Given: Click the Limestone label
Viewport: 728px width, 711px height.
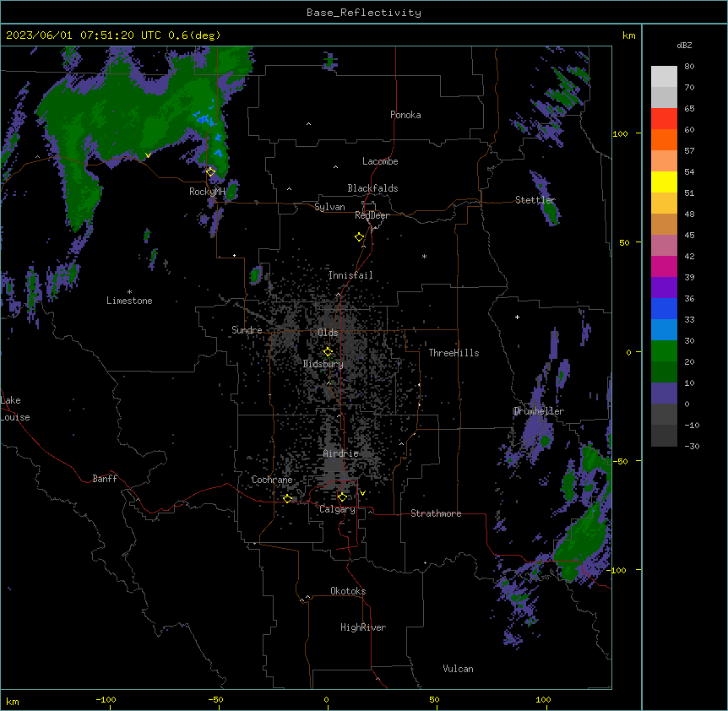Looking at the screenshot, I should click(x=129, y=301).
